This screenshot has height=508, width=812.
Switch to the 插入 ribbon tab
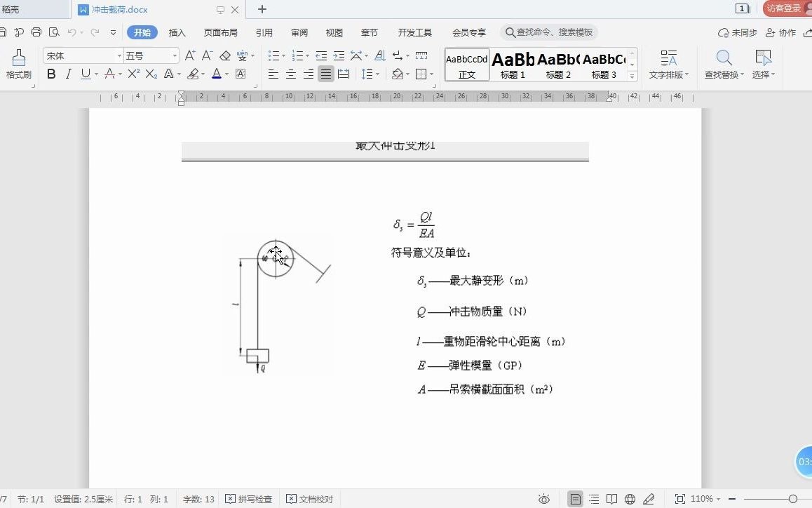pos(177,32)
